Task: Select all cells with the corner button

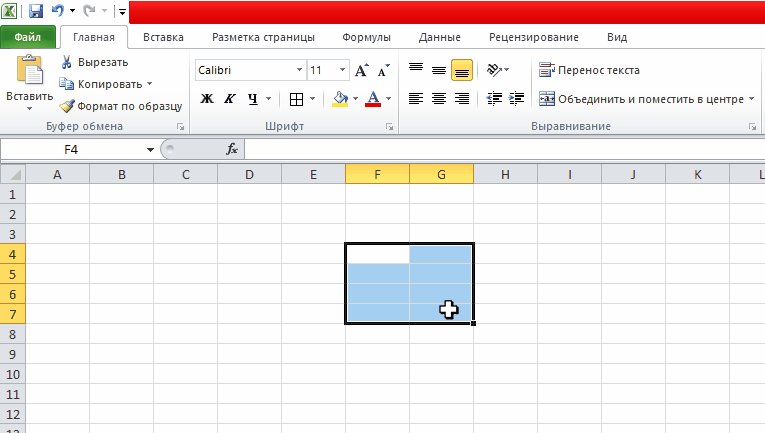Action: point(13,175)
